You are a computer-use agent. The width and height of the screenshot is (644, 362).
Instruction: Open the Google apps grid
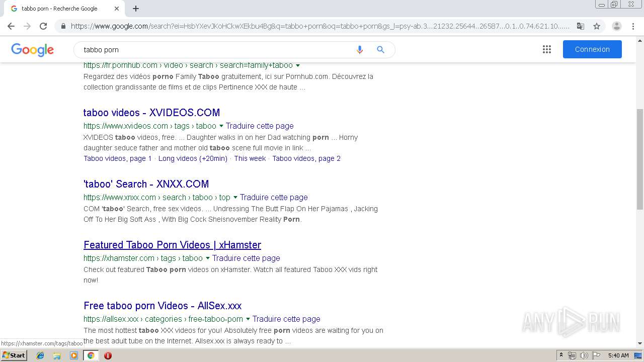pyautogui.click(x=547, y=49)
